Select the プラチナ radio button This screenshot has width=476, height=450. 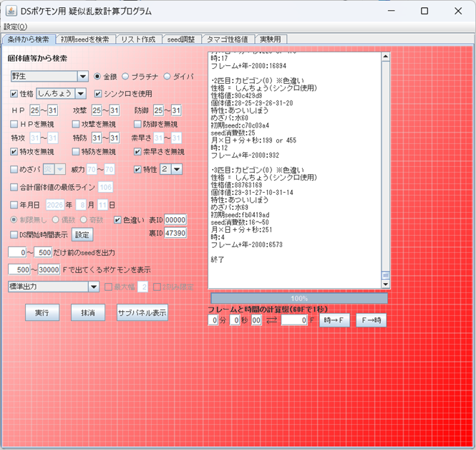click(125, 76)
